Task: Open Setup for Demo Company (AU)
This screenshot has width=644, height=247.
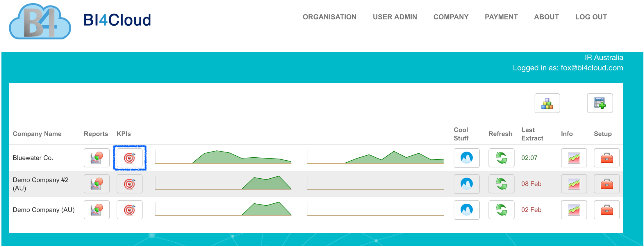Action: pyautogui.click(x=606, y=209)
